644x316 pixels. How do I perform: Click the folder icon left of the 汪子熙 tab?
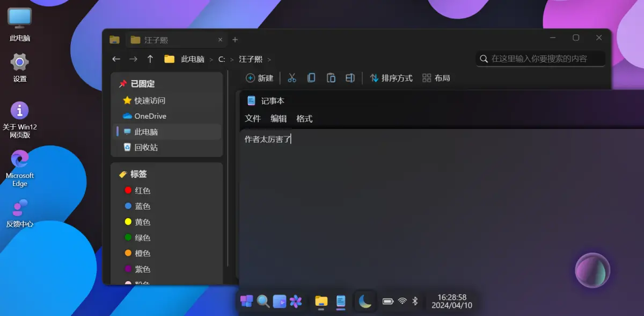(x=114, y=39)
